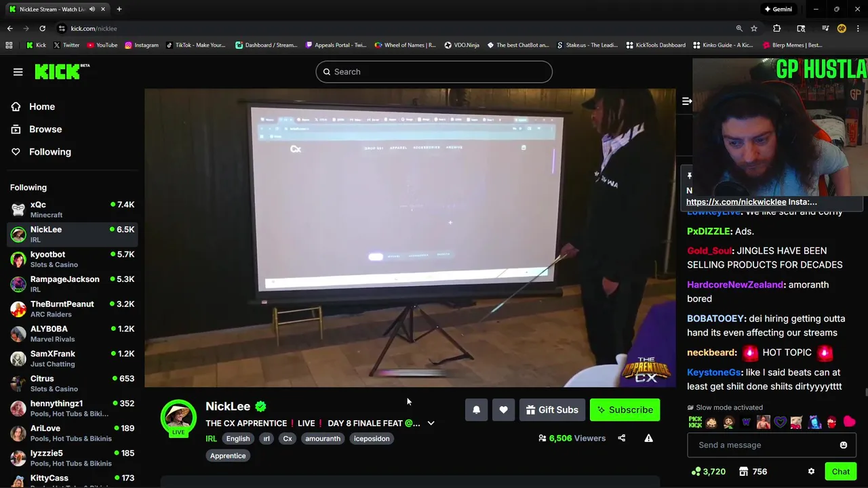Reload the page
The width and height of the screenshot is (868, 488).
42,28
